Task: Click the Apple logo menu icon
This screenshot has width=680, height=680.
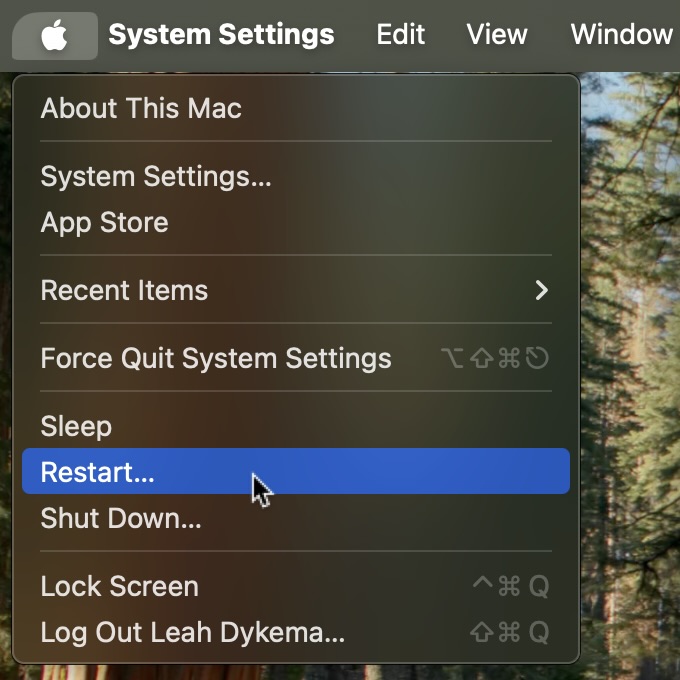Action: pos(55,36)
